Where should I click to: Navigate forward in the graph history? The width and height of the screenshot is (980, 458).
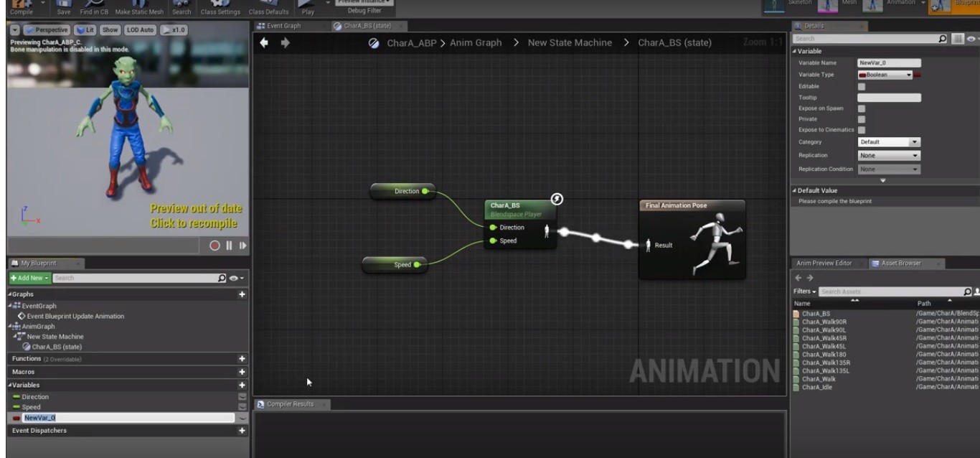click(x=285, y=43)
